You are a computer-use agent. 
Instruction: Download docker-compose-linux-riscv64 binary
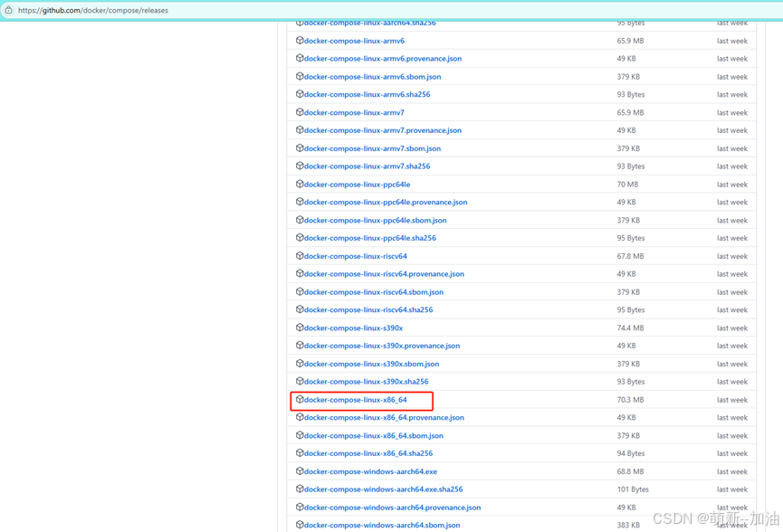click(356, 257)
